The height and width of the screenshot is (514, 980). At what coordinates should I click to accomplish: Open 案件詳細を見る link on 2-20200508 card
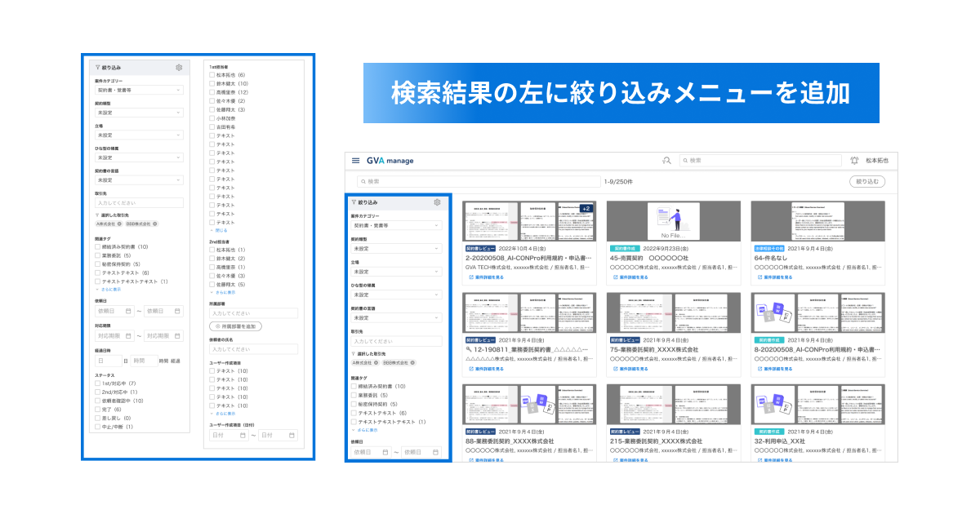pos(488,277)
